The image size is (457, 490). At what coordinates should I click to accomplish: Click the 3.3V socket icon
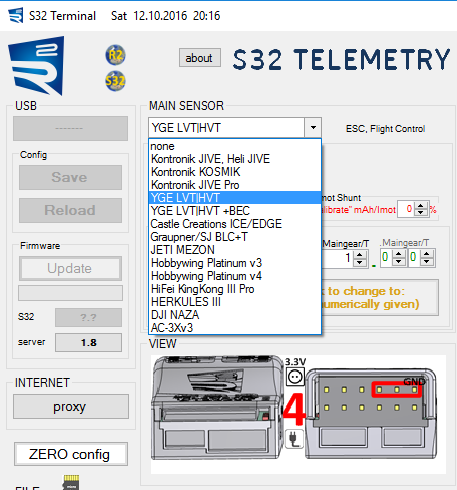(x=295, y=377)
